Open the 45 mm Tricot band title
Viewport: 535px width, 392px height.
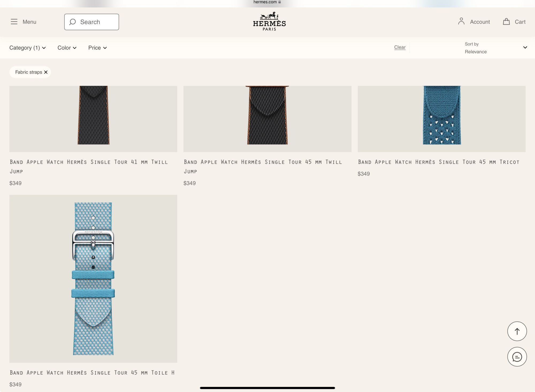coord(438,162)
